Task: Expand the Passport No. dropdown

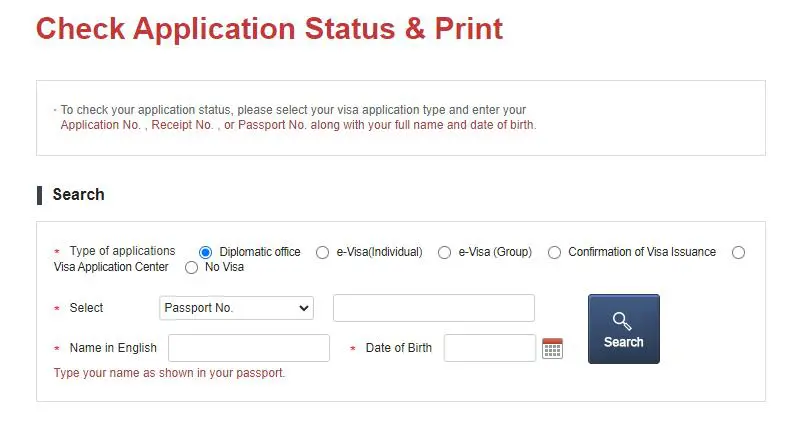Action: coord(236,308)
